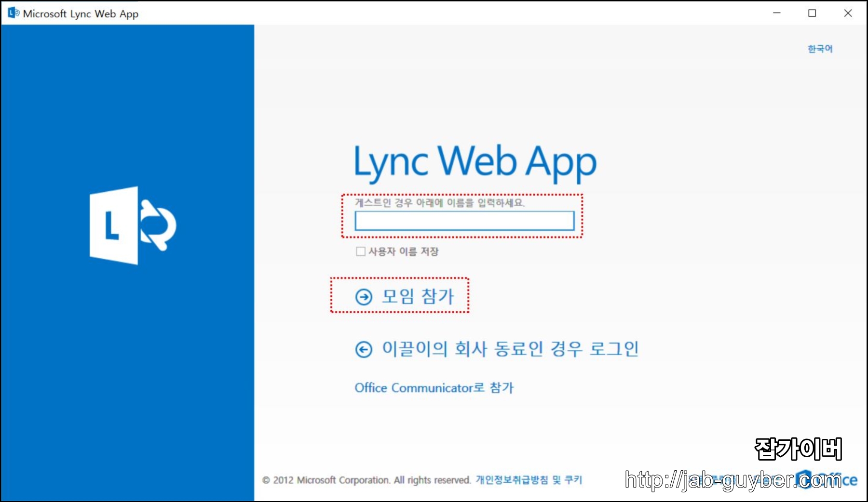Click the 2012 Microsoft Corporation copyright text

point(366,480)
